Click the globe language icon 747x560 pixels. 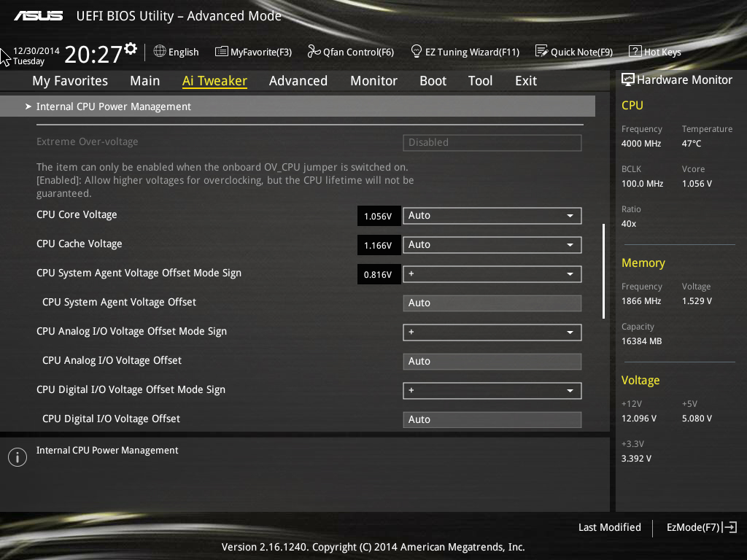point(160,51)
